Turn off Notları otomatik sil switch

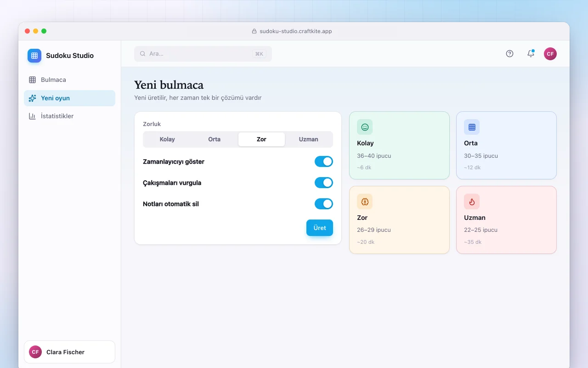[x=324, y=204]
